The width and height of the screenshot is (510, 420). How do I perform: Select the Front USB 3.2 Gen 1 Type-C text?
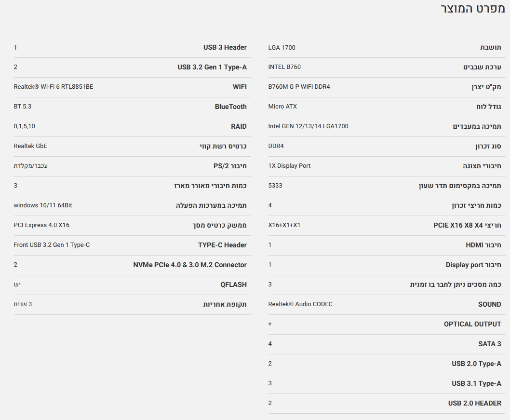(52, 245)
